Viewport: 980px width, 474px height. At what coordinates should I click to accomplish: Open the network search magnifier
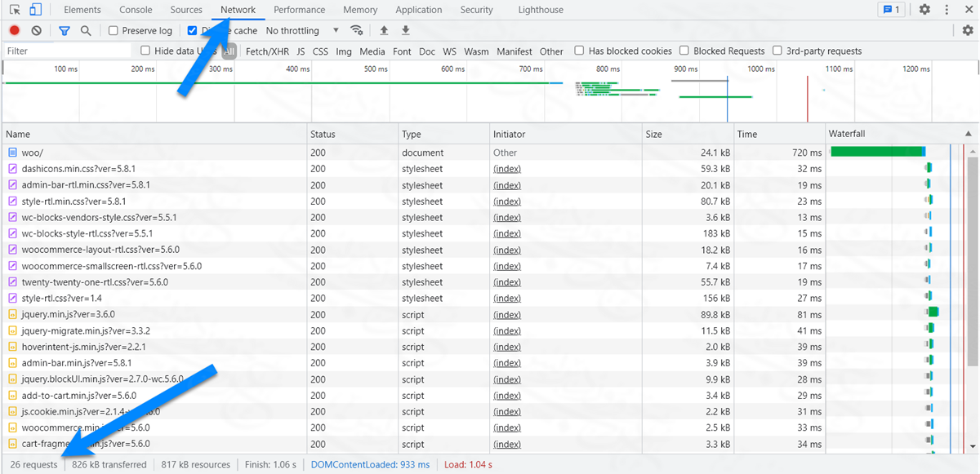click(86, 31)
